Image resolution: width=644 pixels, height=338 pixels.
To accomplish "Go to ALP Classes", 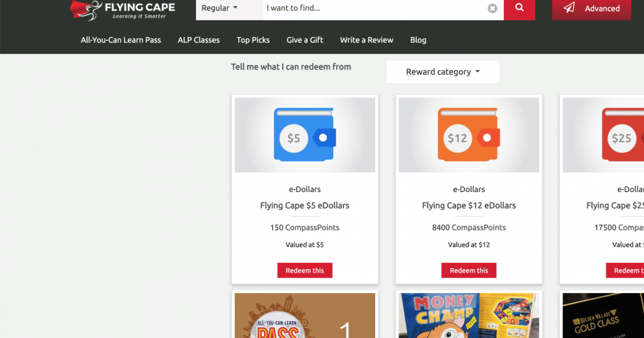I will point(199,40).
